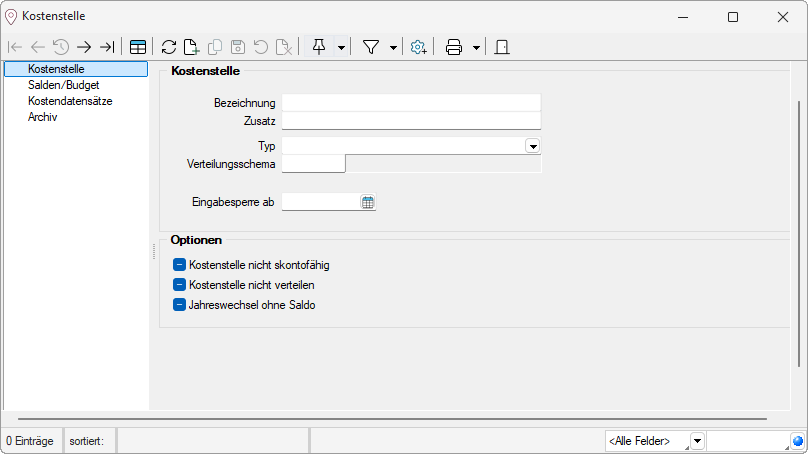The width and height of the screenshot is (808, 454).
Task: Enable 'Kostenstelle nicht verteilen' option
Action: pos(180,285)
